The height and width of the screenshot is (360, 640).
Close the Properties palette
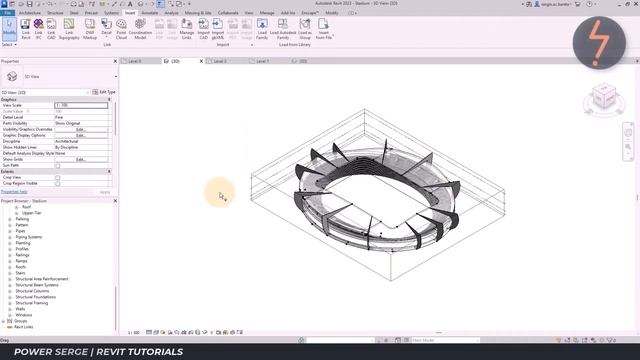click(115, 61)
